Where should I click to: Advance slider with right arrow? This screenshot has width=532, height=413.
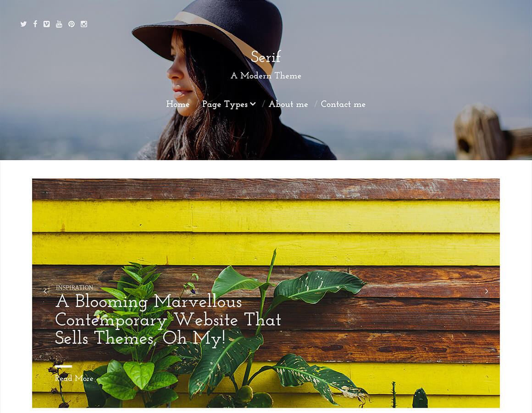[x=487, y=291]
